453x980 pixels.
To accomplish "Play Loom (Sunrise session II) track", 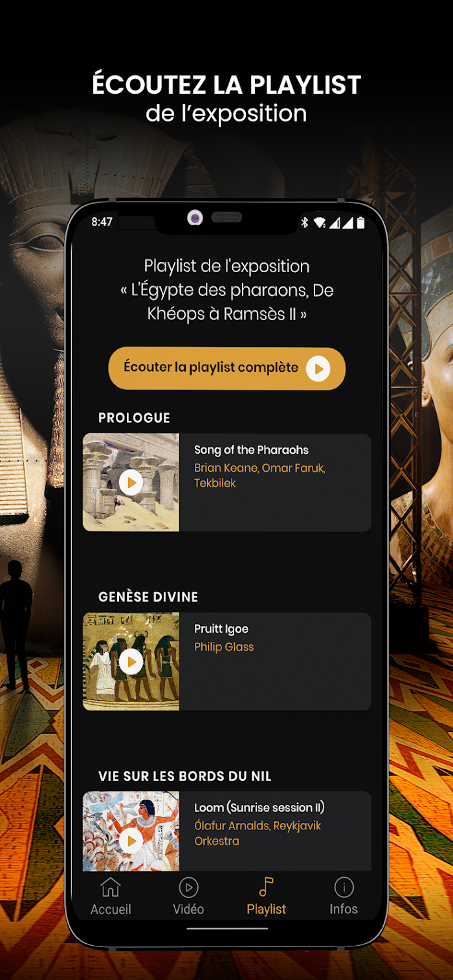I will pyautogui.click(x=131, y=840).
